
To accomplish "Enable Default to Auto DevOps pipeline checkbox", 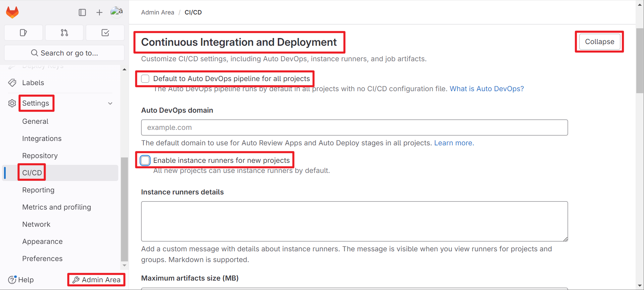I will point(145,79).
